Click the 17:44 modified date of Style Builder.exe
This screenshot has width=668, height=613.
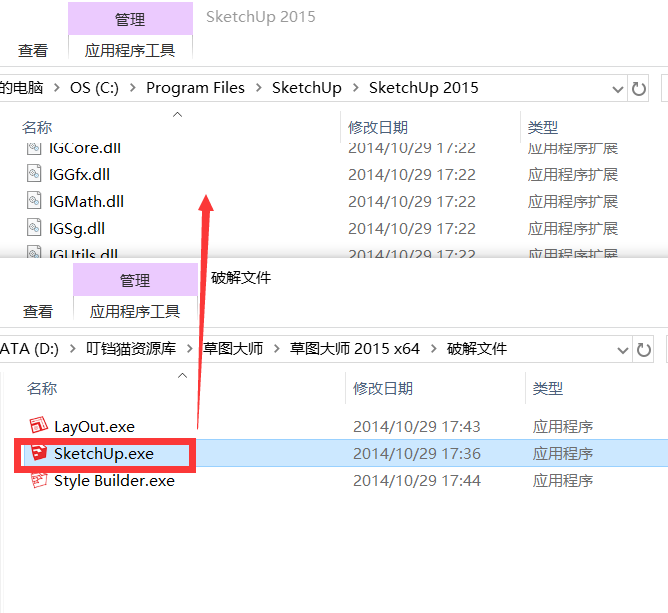(x=417, y=481)
